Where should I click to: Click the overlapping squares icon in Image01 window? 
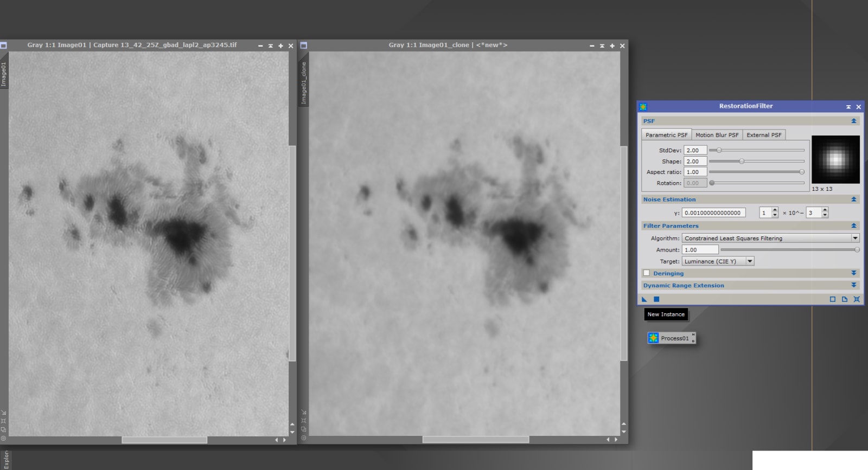[x=3, y=429]
